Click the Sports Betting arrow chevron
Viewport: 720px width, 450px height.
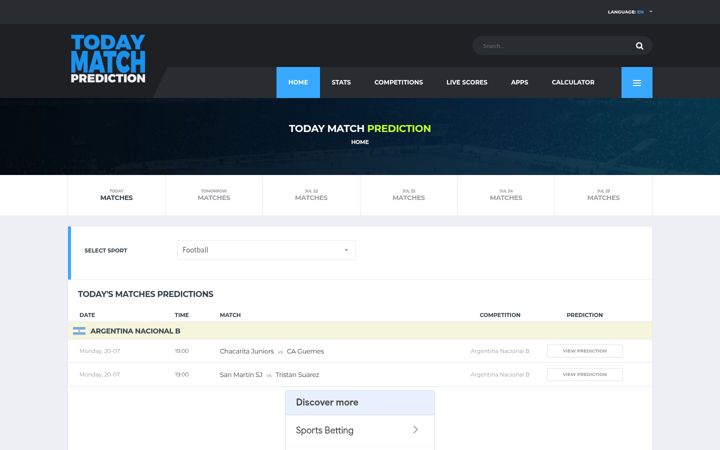415,430
